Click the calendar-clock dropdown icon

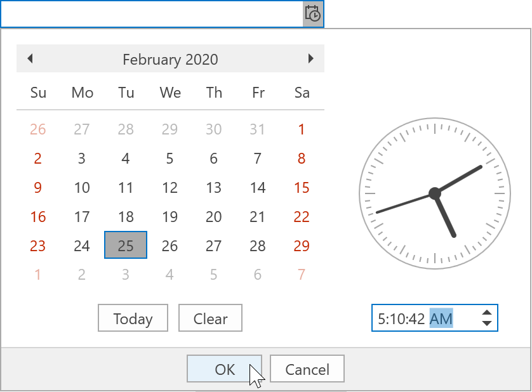point(313,13)
